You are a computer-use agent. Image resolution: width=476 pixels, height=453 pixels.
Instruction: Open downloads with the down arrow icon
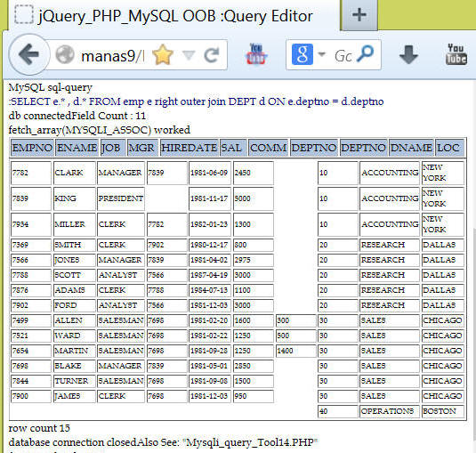408,55
